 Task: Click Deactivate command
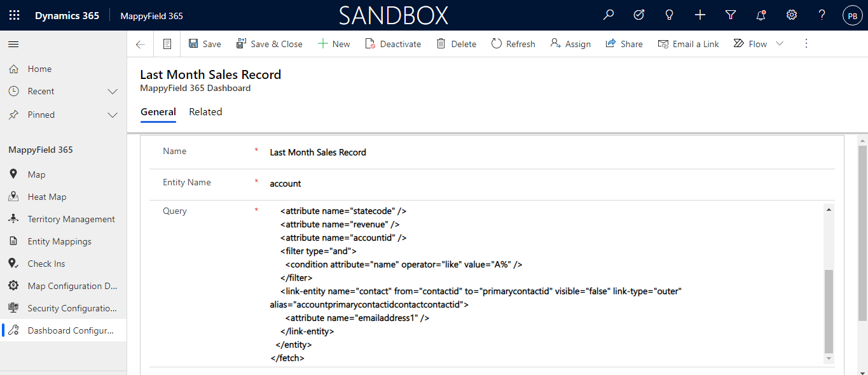click(393, 44)
